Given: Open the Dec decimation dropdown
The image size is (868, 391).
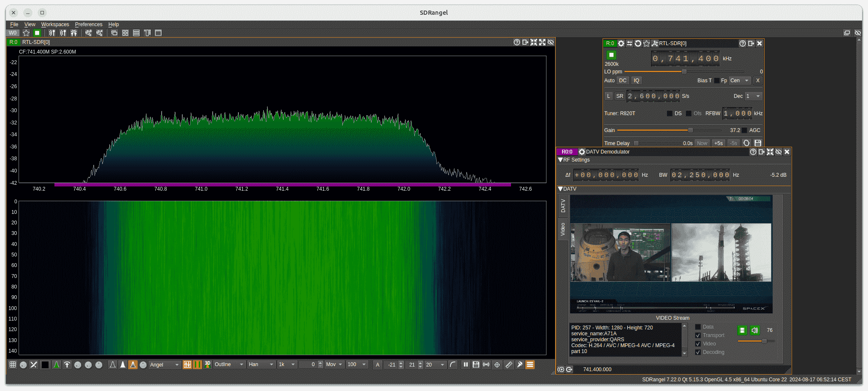Looking at the screenshot, I should coord(754,96).
